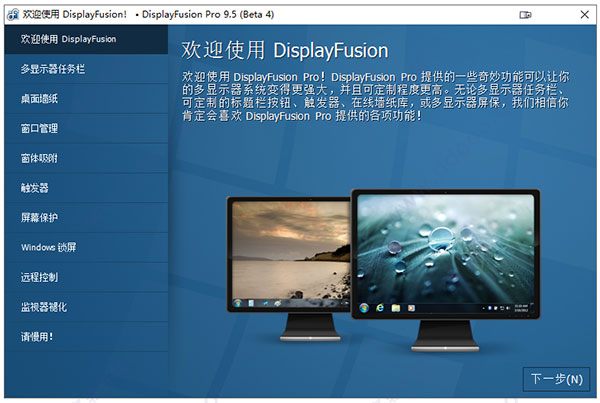The width and height of the screenshot is (600, 403).
Task: Select the 欢迎使用 DisplayFusion sidebar item
Action: [86, 39]
